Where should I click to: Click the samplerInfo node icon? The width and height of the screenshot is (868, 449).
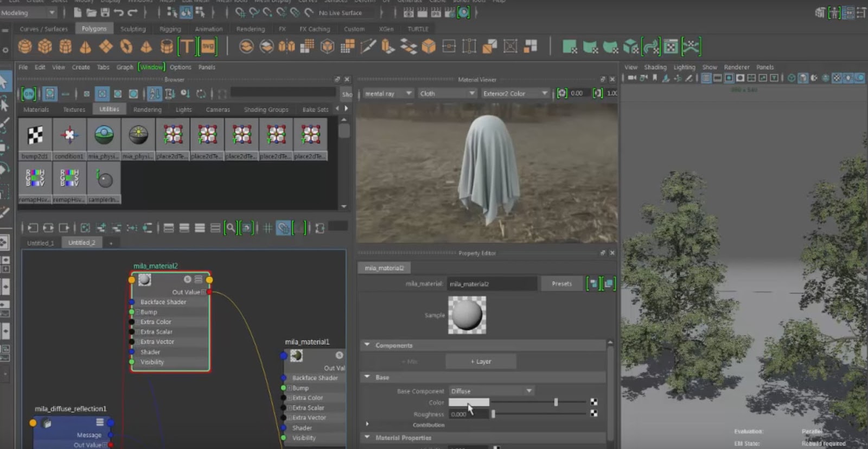[x=104, y=179]
